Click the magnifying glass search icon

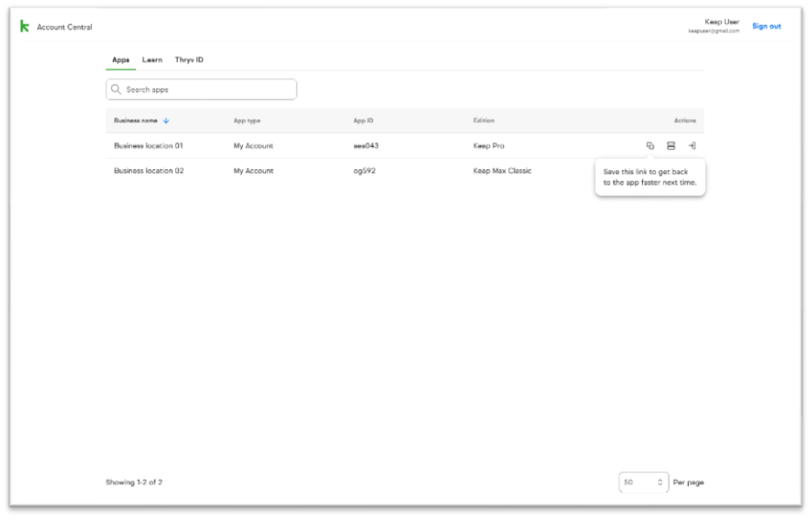[116, 89]
